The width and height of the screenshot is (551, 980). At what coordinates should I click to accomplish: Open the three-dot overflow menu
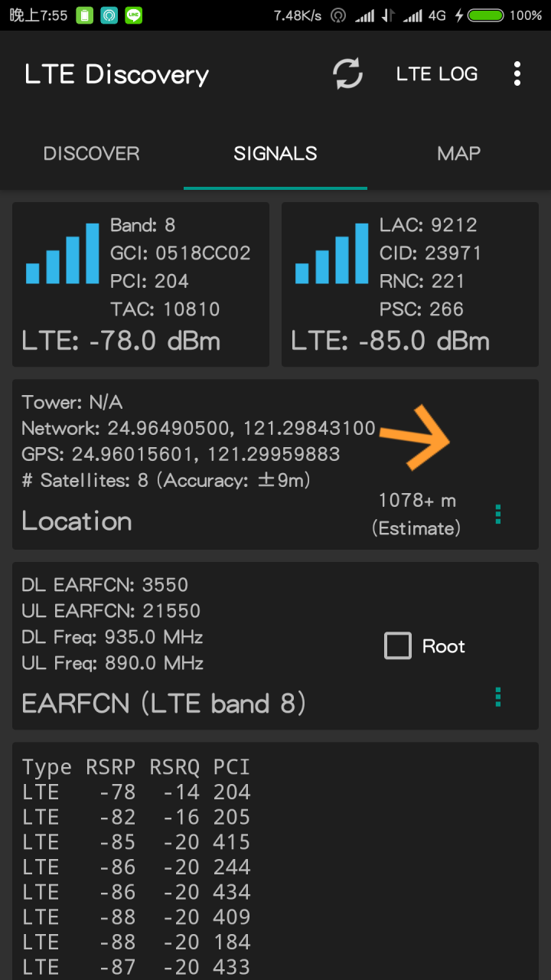coord(517,74)
